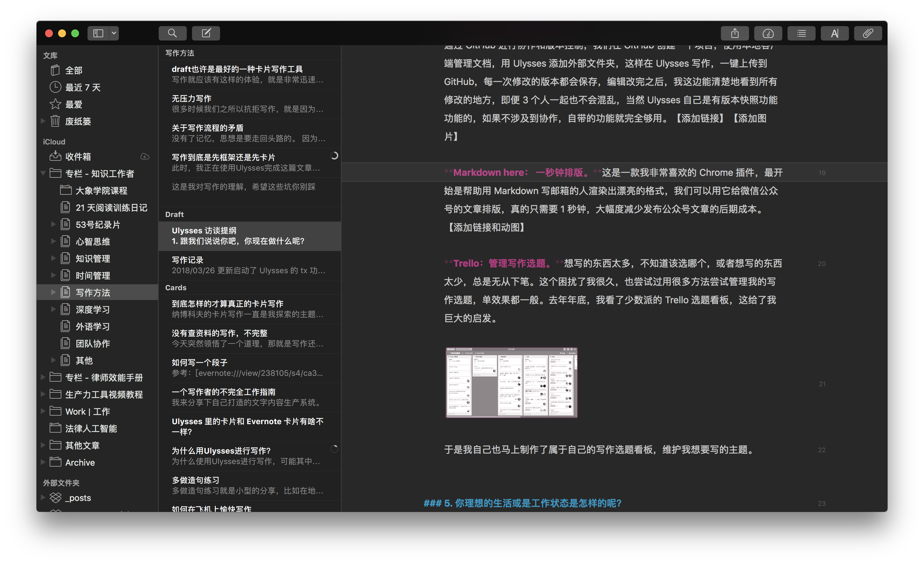The height and width of the screenshot is (564, 924).
Task: Select the 全部 library item
Action: click(x=97, y=70)
